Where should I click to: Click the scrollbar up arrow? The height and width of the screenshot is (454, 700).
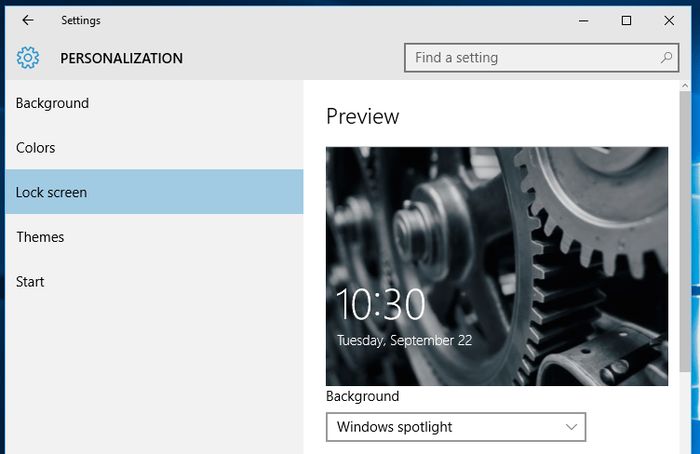685,85
